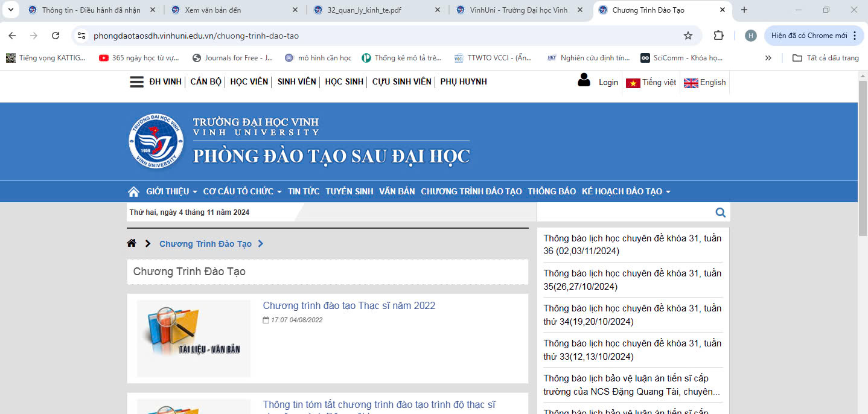Open Thông tin tóm tắt chương trình đào tạo link
Screen dimensions: 868x414
coord(379,404)
